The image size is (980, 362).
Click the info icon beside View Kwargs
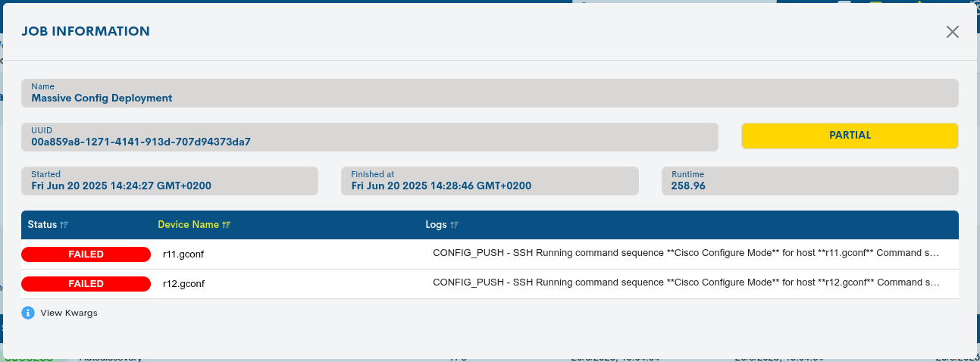pyautogui.click(x=28, y=313)
